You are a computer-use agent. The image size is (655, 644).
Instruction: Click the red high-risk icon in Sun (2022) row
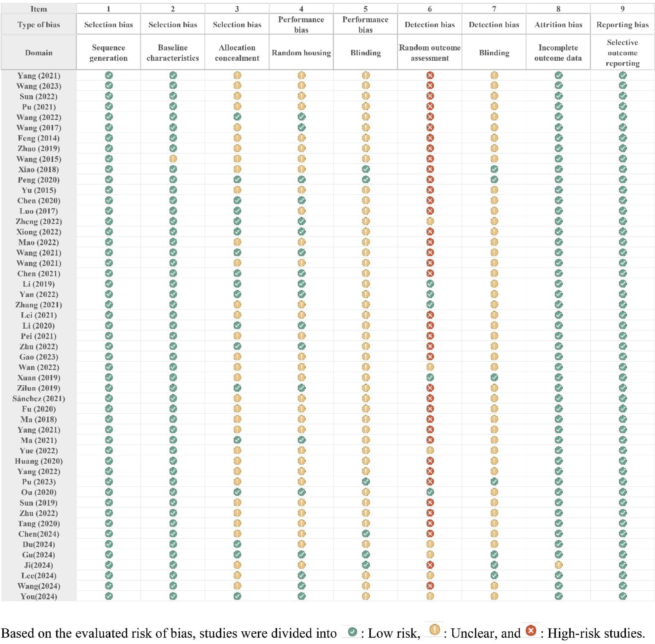click(430, 96)
